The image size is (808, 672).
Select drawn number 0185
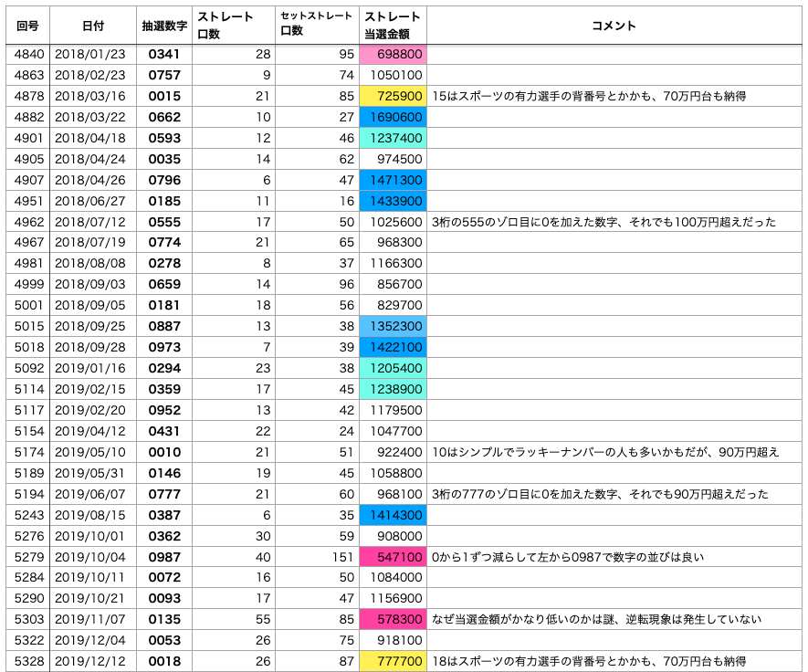click(x=164, y=202)
